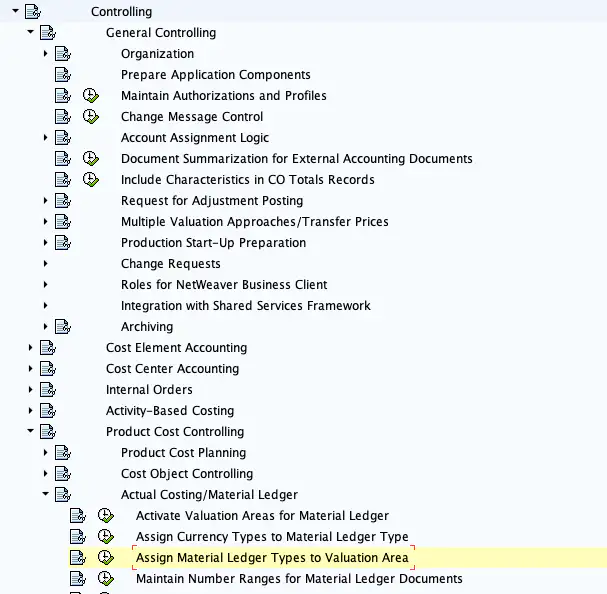Execute Activate Valuation Areas for Material Ledger
This screenshot has width=607, height=594.
click(106, 515)
